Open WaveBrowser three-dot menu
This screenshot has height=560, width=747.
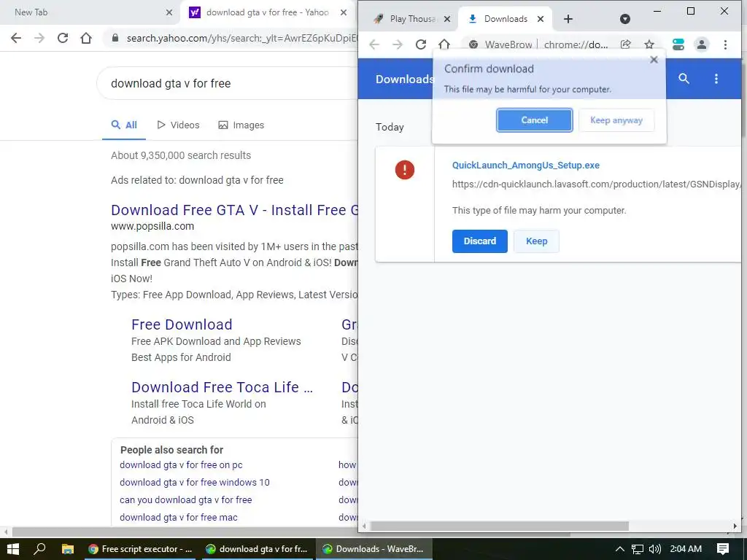tap(725, 44)
